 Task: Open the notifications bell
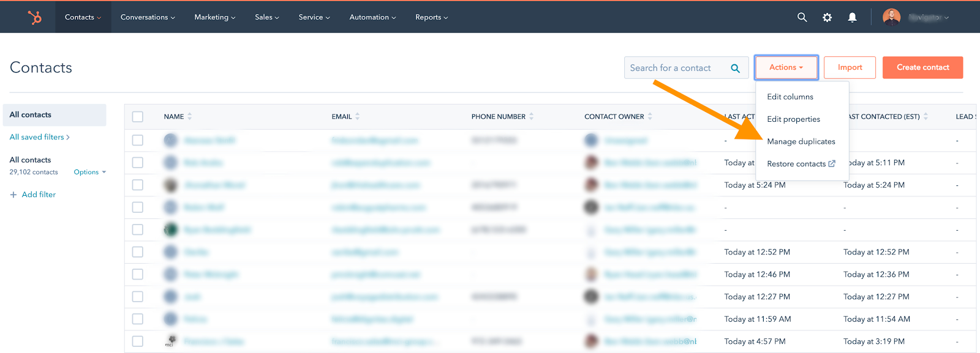[852, 17]
